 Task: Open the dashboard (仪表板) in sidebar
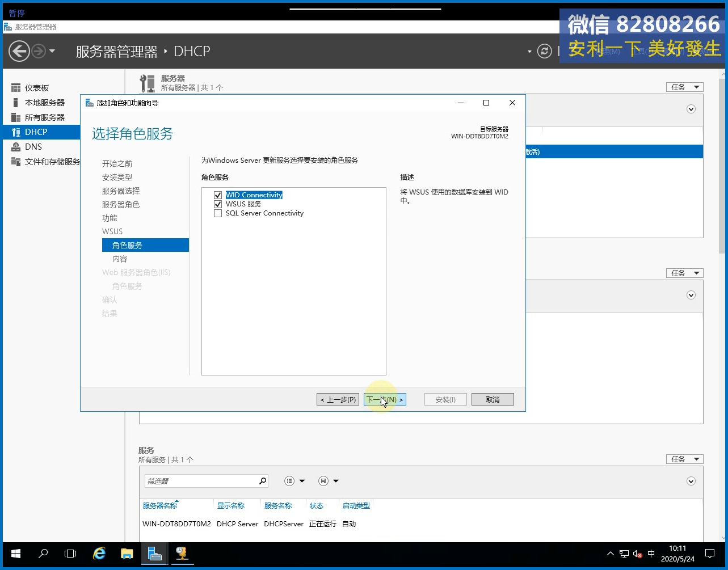point(36,88)
